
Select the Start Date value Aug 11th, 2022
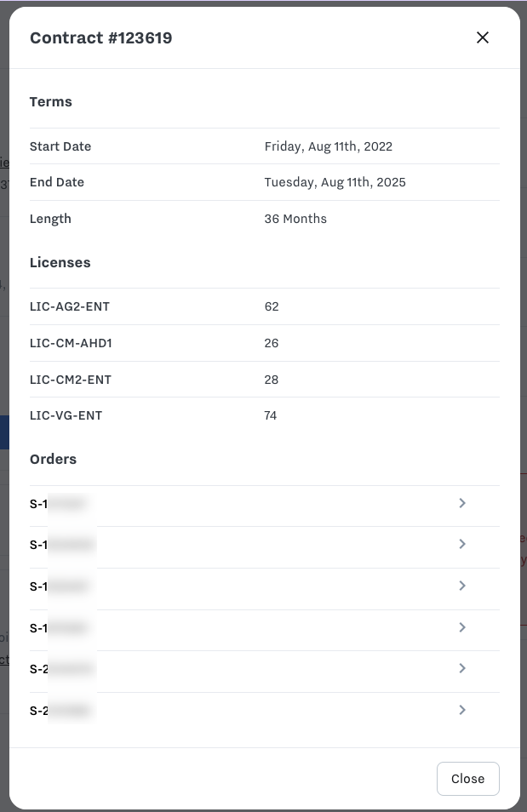click(x=328, y=146)
